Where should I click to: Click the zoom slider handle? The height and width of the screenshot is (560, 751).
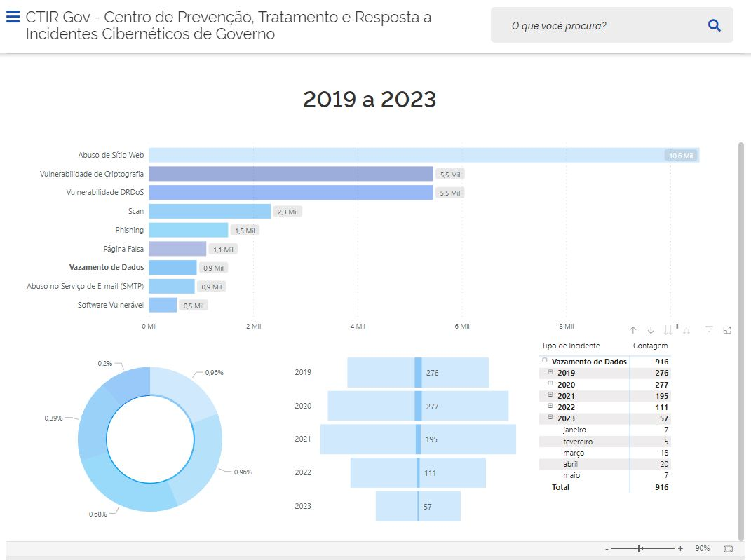click(640, 548)
